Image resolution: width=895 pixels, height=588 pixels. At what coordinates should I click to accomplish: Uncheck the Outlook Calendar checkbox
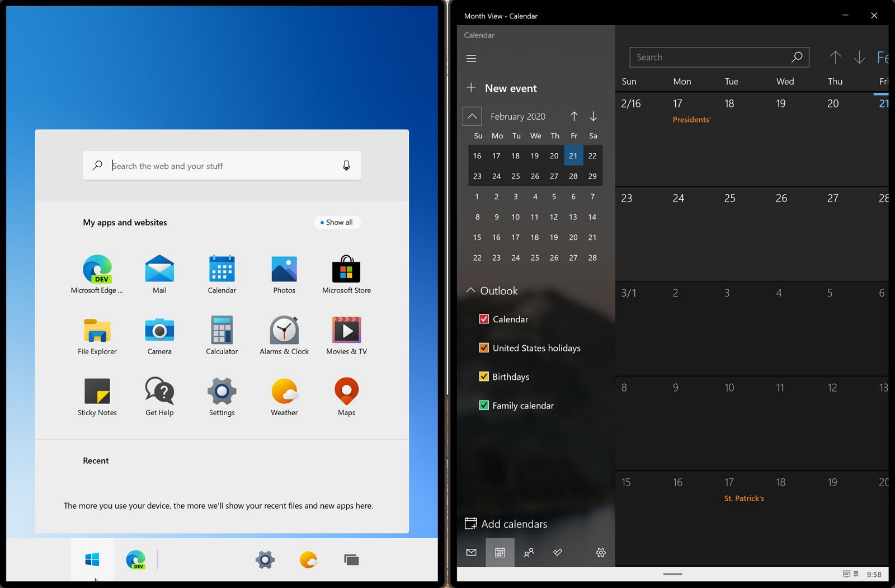(x=484, y=319)
